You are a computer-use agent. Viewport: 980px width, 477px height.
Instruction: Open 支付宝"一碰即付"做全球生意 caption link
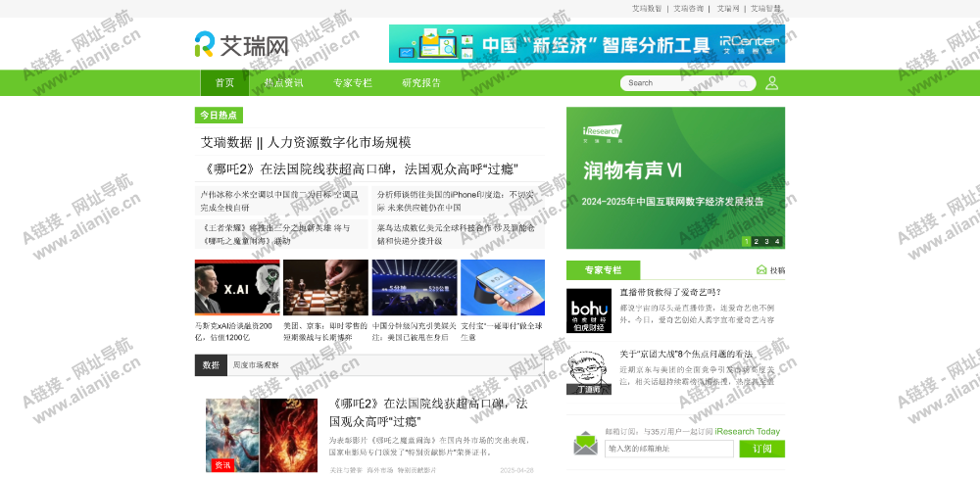pos(501,331)
